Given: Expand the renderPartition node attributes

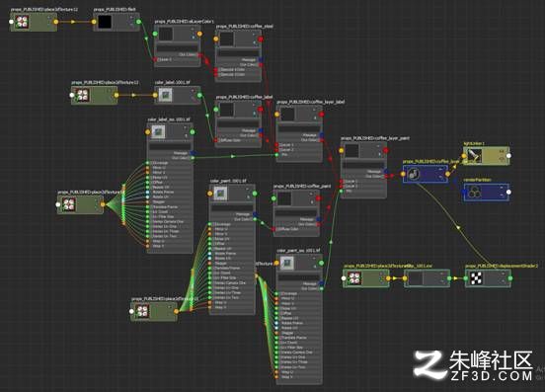Looking at the screenshot, I should tap(502, 196).
